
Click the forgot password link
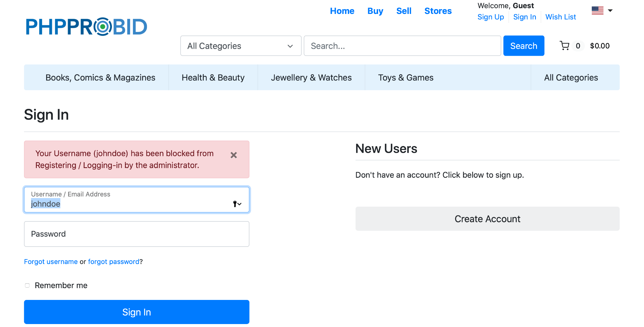(x=114, y=262)
